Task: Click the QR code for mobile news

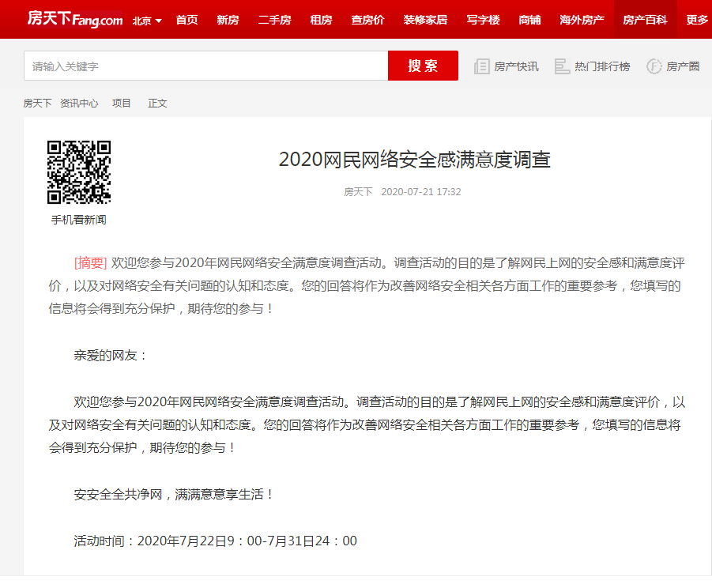Action: click(x=79, y=172)
